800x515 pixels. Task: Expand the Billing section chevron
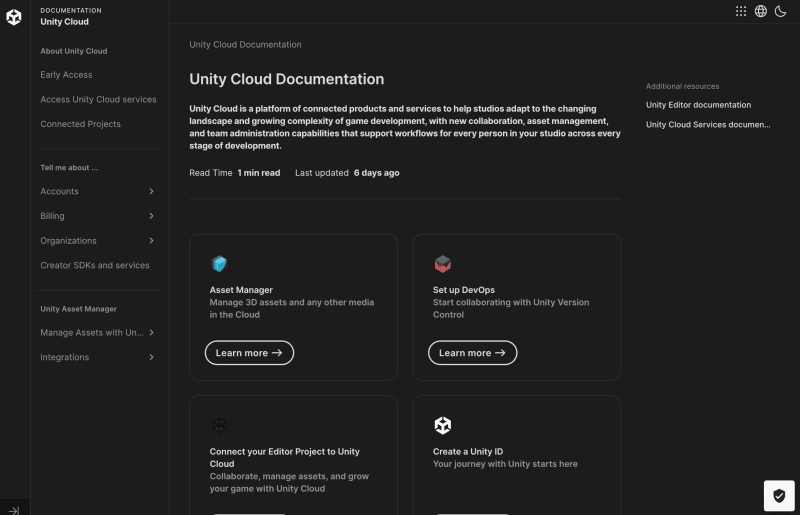151,216
